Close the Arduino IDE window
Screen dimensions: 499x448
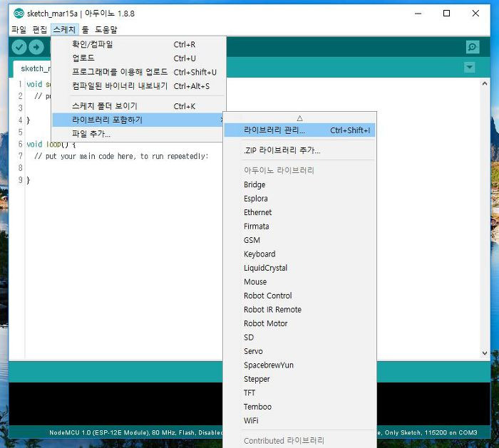point(475,14)
